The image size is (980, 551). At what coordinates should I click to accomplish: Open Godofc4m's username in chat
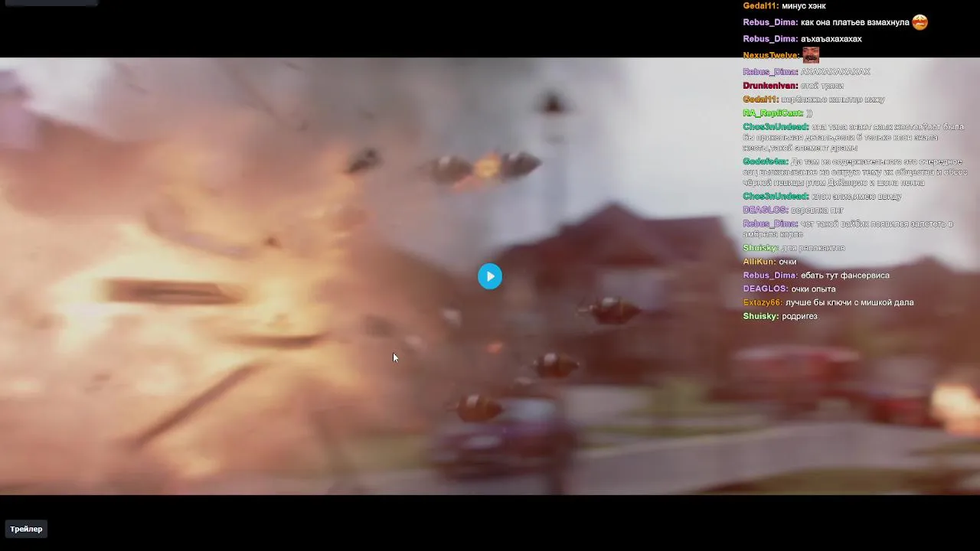(x=764, y=161)
